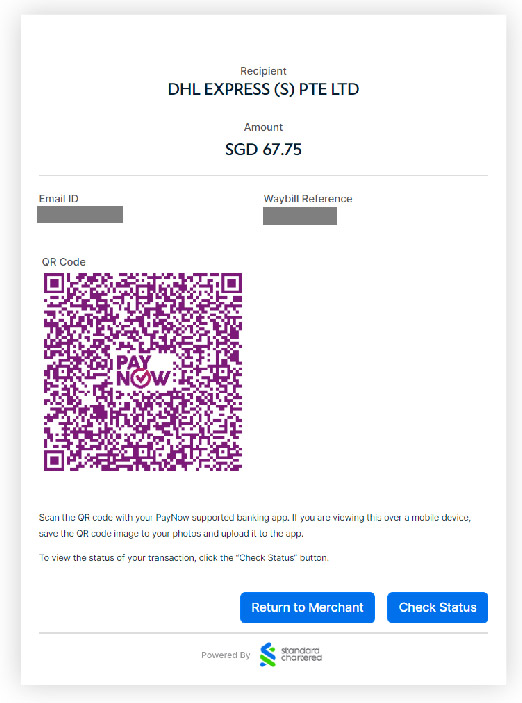The image size is (522, 703).
Task: Click the Powered By text
Action: point(226,655)
